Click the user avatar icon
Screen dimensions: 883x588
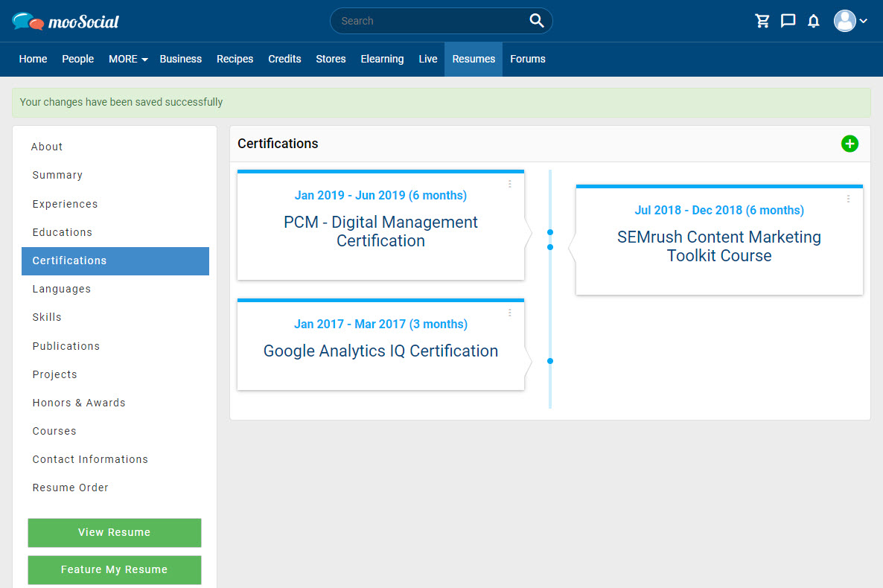(845, 21)
